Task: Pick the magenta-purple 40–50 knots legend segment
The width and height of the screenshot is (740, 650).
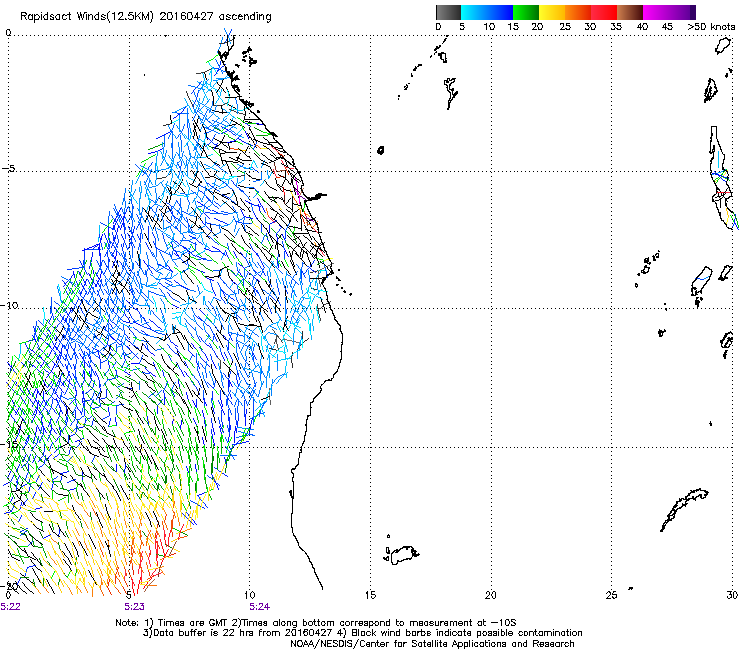Action: pos(669,12)
